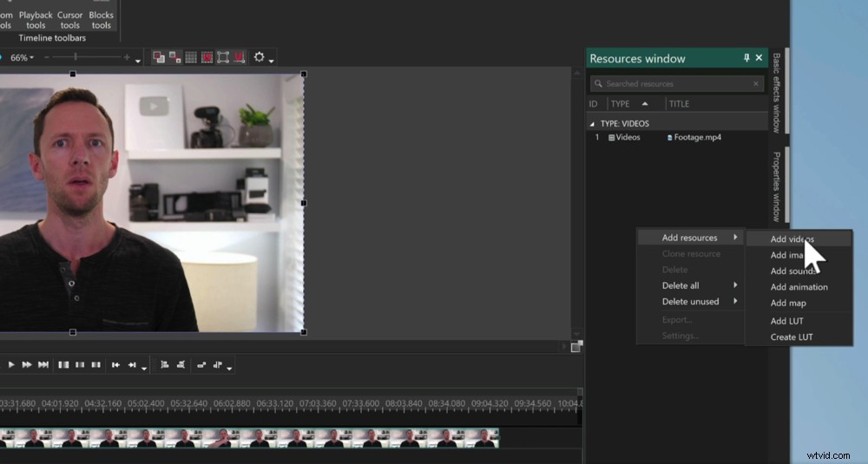Choose Add videos from the submenu
868x464 pixels.
coord(799,239)
